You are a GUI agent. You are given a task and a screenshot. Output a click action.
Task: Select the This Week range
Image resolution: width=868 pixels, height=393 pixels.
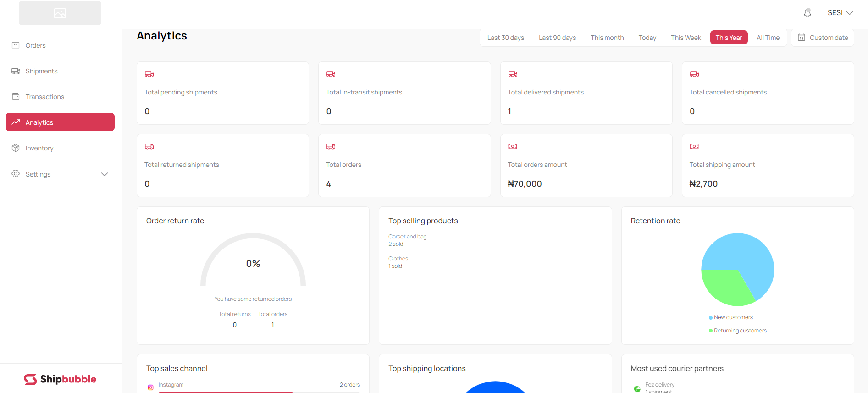686,38
